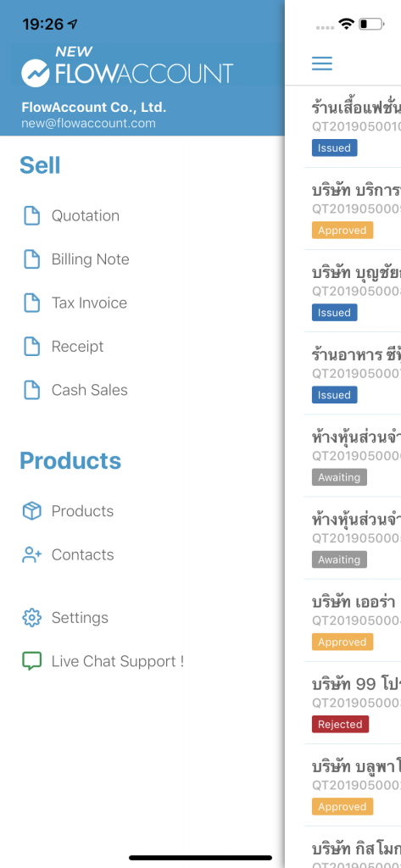Click the Billing Note document icon
This screenshot has height=868, width=401.
pyautogui.click(x=32, y=259)
